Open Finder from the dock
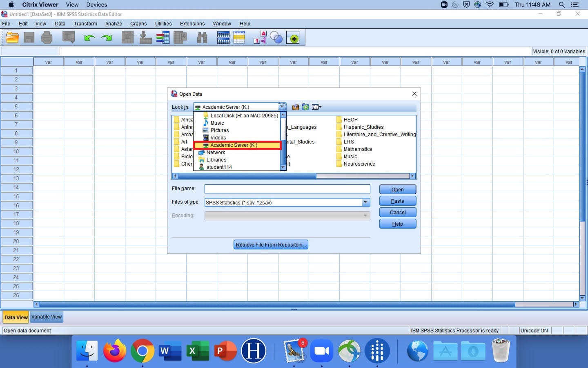The height and width of the screenshot is (368, 588). pos(87,351)
